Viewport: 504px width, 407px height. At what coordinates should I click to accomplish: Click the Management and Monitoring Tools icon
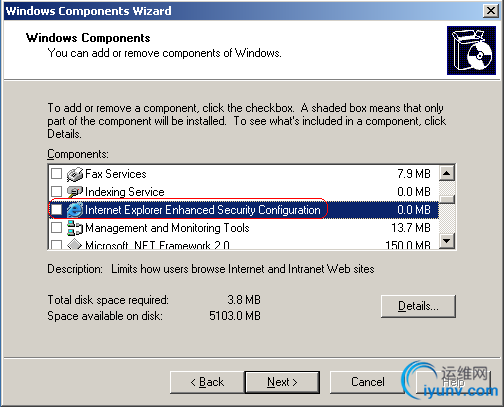tap(75, 228)
